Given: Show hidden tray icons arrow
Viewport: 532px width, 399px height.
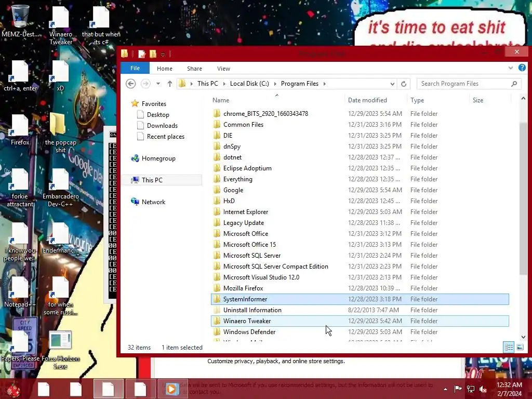Looking at the screenshot, I should coord(445,389).
